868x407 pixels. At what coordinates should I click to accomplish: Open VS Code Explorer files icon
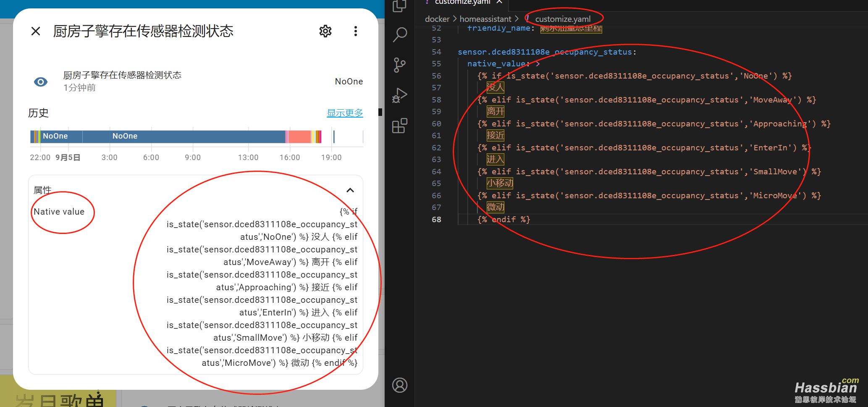click(399, 6)
